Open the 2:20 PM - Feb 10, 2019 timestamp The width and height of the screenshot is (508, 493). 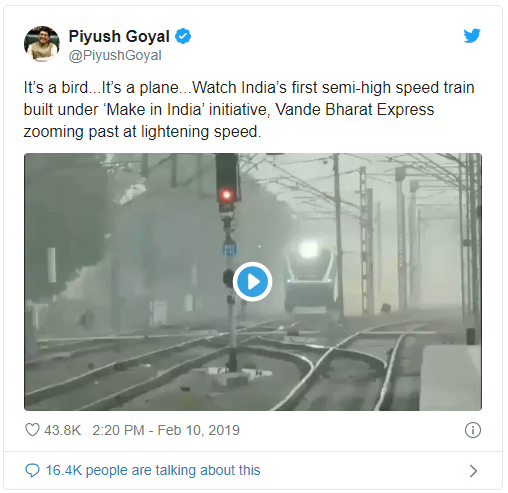pyautogui.click(x=166, y=430)
